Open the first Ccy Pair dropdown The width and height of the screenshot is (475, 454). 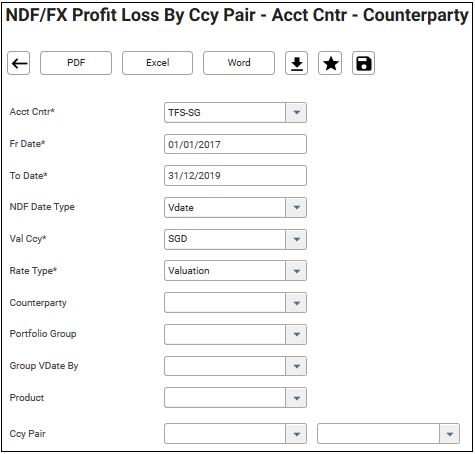pos(296,434)
